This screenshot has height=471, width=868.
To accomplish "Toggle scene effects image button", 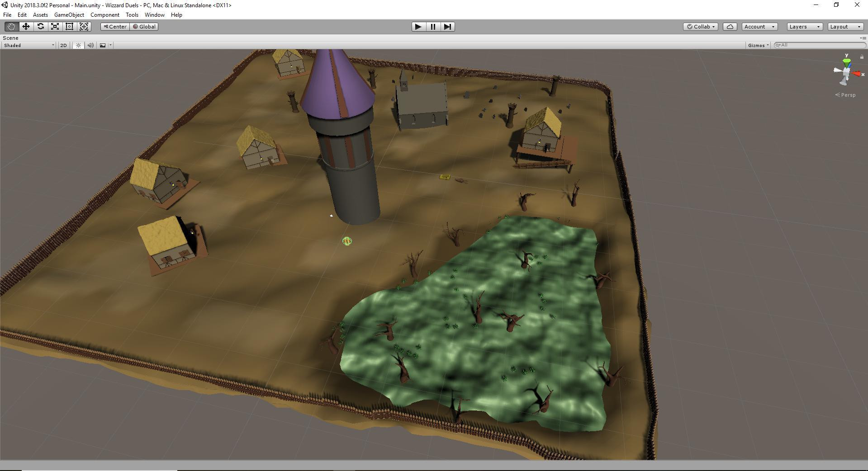I will pos(103,45).
